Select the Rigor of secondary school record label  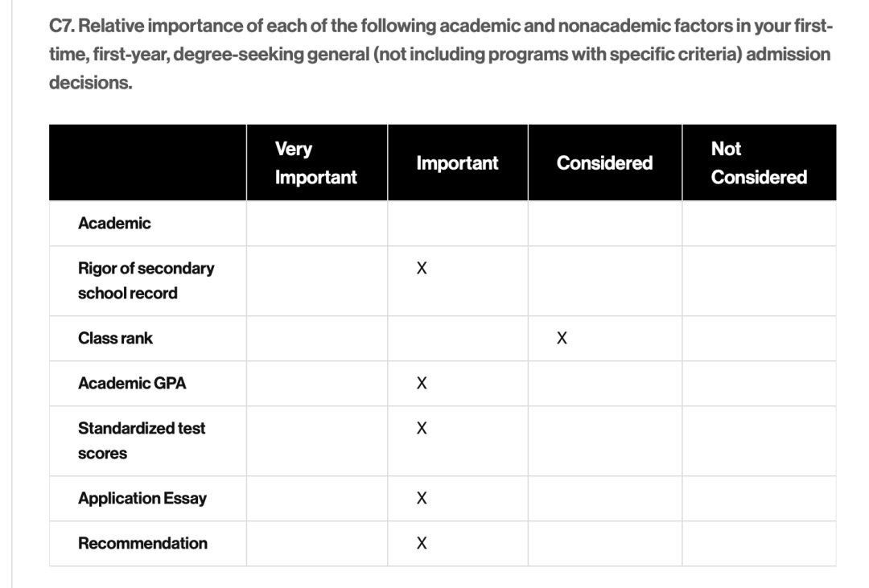[146, 280]
